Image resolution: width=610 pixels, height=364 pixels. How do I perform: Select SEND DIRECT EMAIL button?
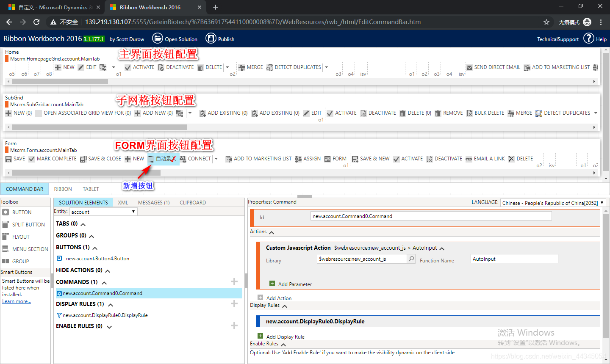(493, 67)
